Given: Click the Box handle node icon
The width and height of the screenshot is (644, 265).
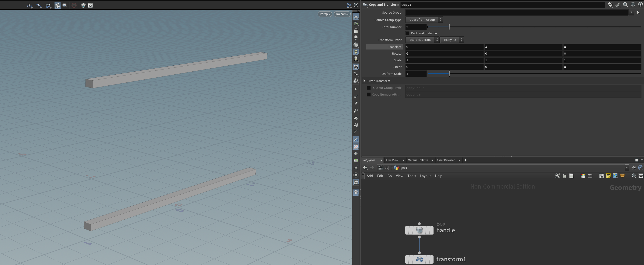Looking at the screenshot, I should click(419, 230).
